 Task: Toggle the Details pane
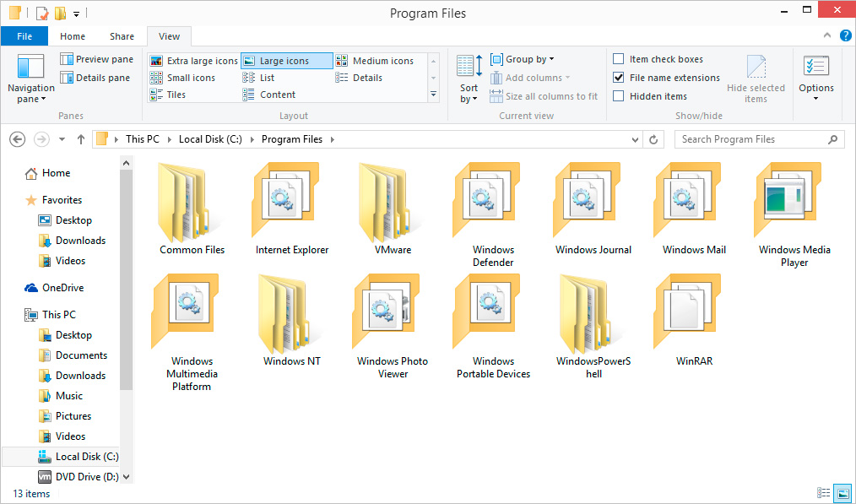pyautogui.click(x=95, y=78)
